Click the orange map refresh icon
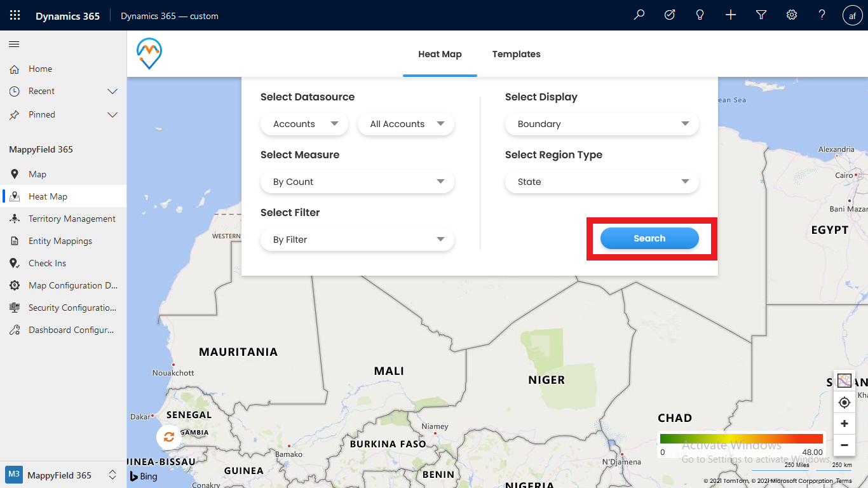This screenshot has width=868, height=488. tap(169, 437)
